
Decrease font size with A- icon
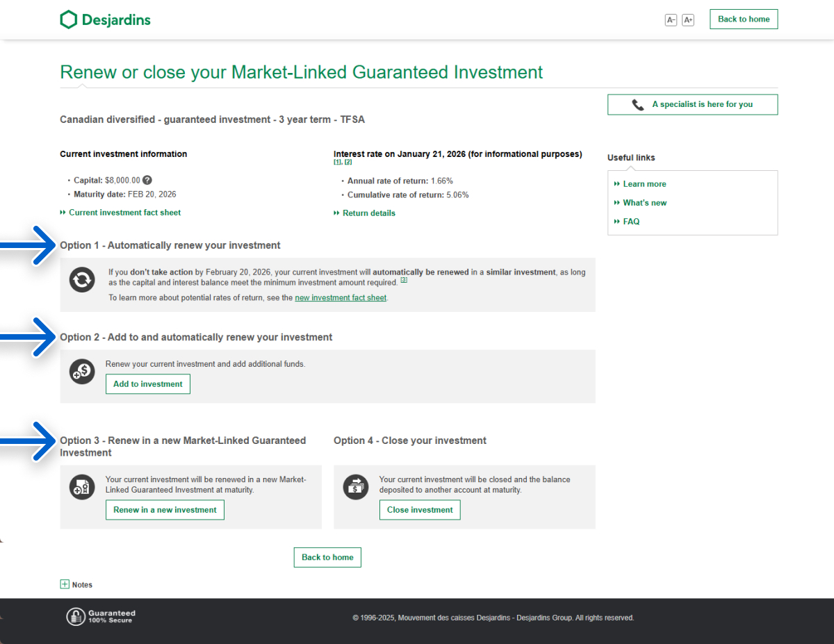click(x=671, y=20)
